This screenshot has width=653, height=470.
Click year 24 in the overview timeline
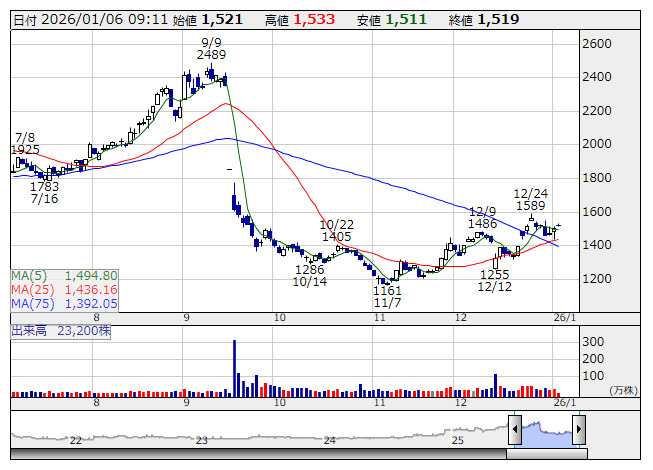pyautogui.click(x=330, y=440)
